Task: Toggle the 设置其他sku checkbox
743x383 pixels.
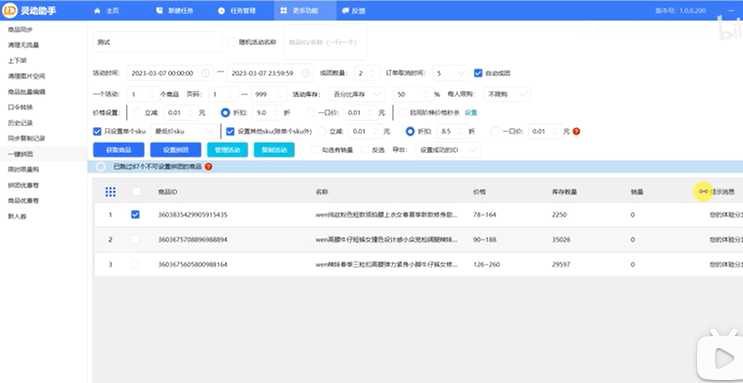Action: click(230, 131)
